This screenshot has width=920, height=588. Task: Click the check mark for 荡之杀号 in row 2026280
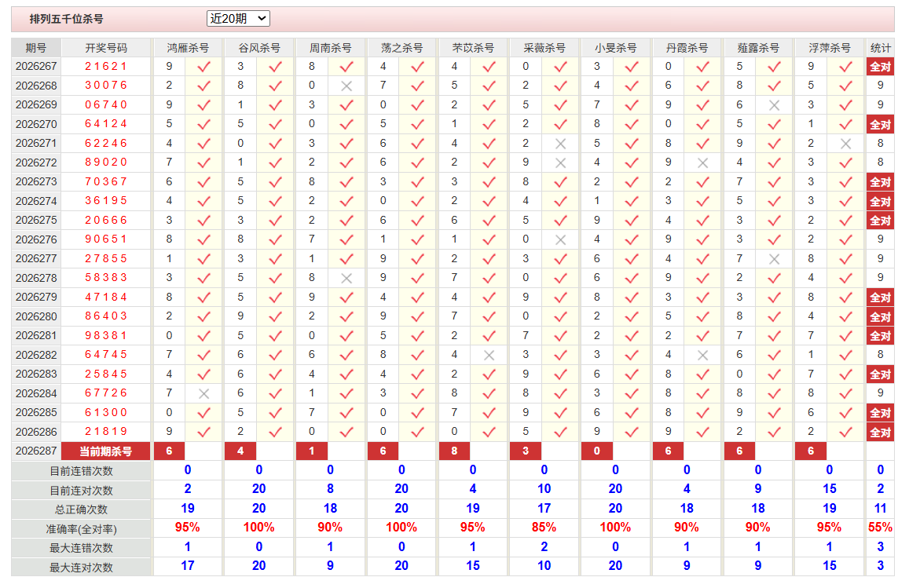pos(418,316)
